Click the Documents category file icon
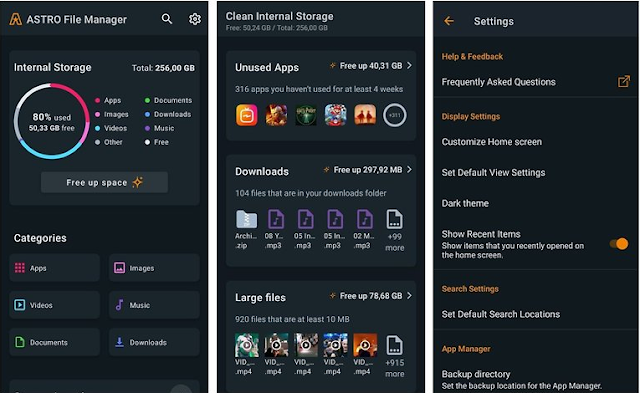Screen dimensions: 640x393 click(20, 342)
